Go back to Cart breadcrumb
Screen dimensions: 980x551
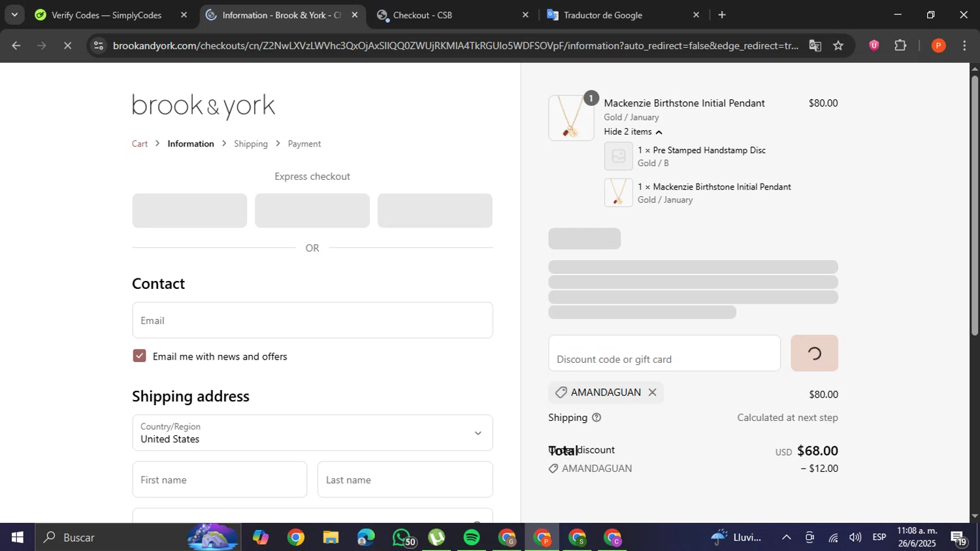(140, 144)
